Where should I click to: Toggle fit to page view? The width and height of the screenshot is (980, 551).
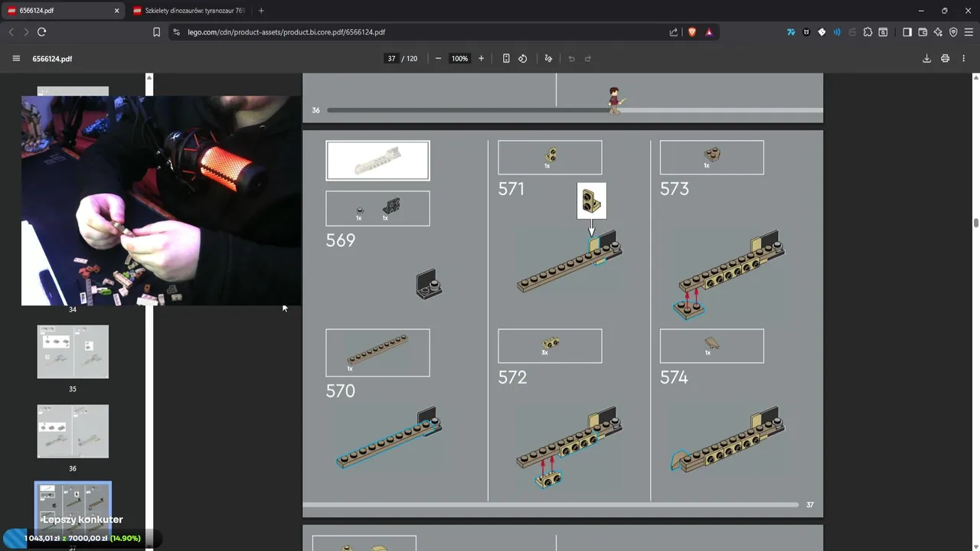[506, 59]
